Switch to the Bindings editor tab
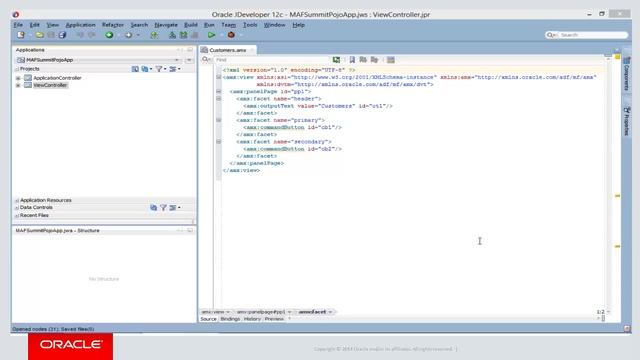Viewport: 640px width, 360px height. [230, 319]
